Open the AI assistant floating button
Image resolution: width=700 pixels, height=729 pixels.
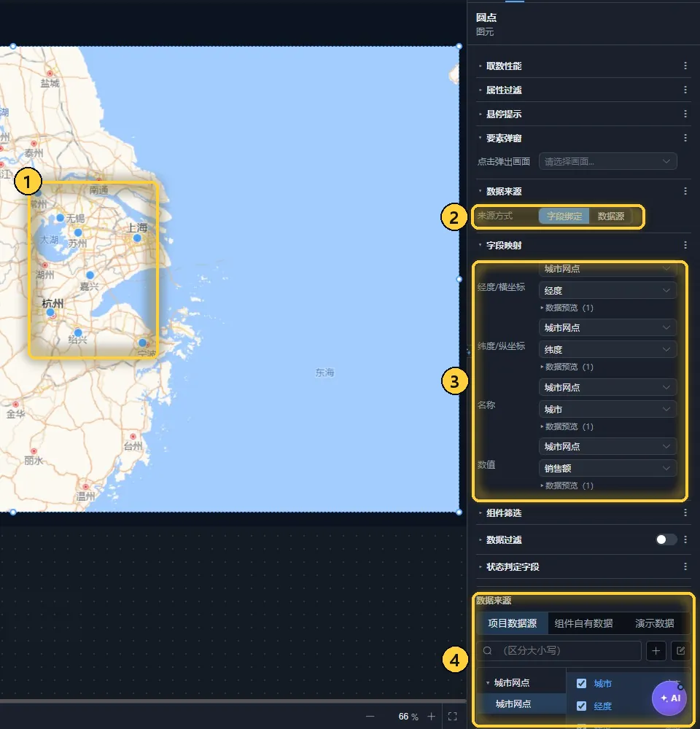(669, 698)
